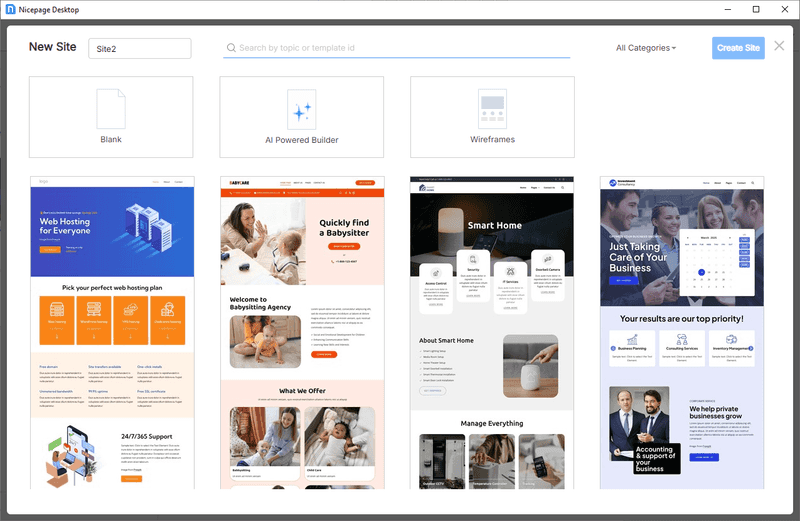Close the New Site dialog with X
This screenshot has height=521, width=800.
[x=779, y=46]
